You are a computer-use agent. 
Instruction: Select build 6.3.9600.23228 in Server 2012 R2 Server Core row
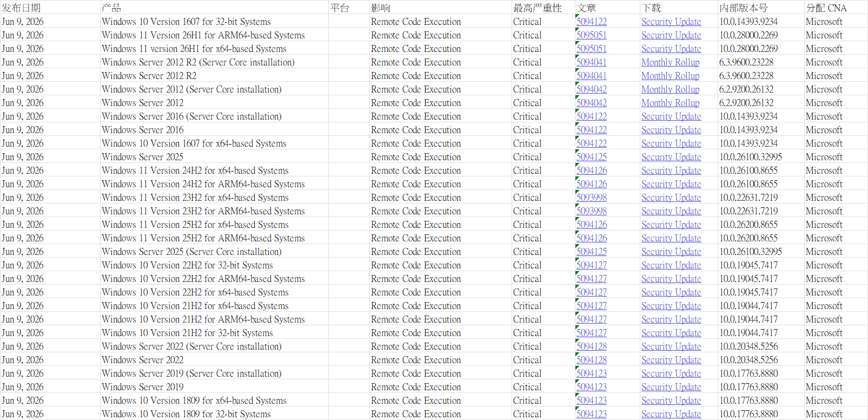(761, 62)
